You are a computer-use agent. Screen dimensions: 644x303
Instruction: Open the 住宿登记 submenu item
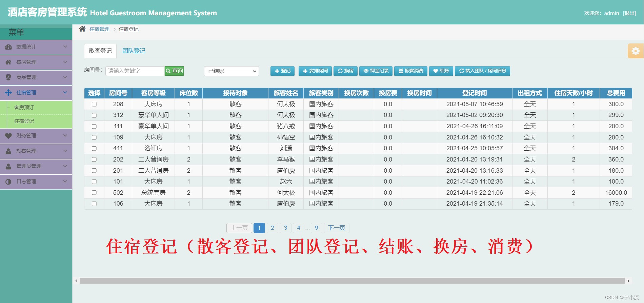(x=24, y=121)
